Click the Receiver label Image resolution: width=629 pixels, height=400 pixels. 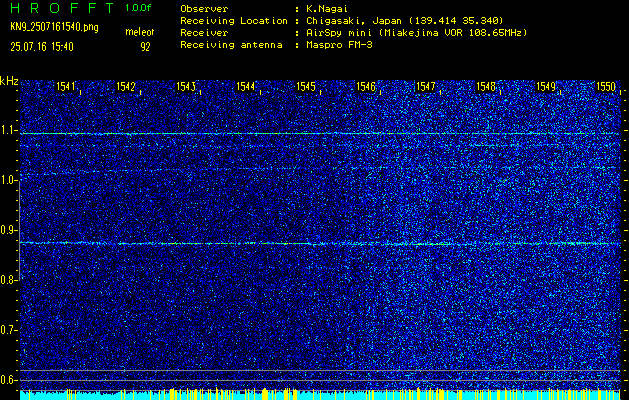coord(204,33)
